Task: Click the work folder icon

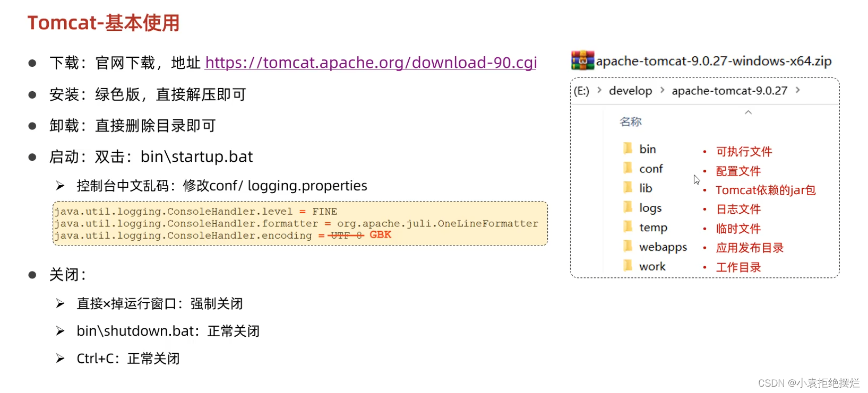Action: [628, 265]
